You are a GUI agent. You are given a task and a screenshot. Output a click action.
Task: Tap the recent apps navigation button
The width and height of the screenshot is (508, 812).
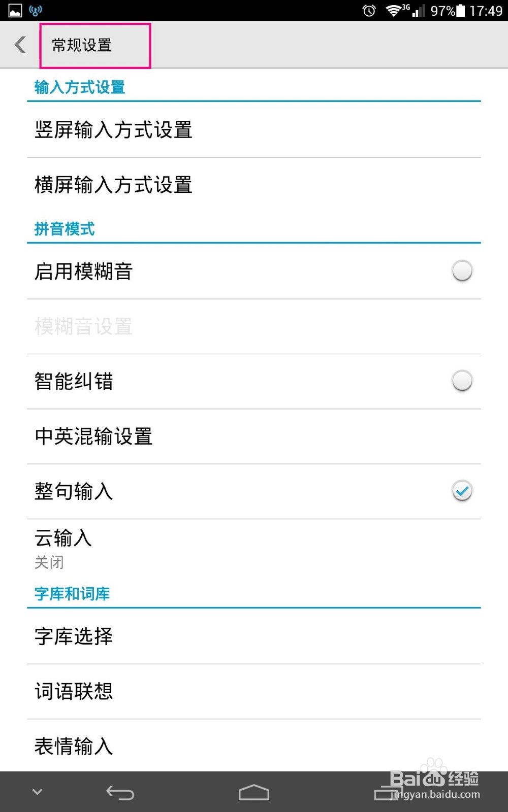[388, 793]
